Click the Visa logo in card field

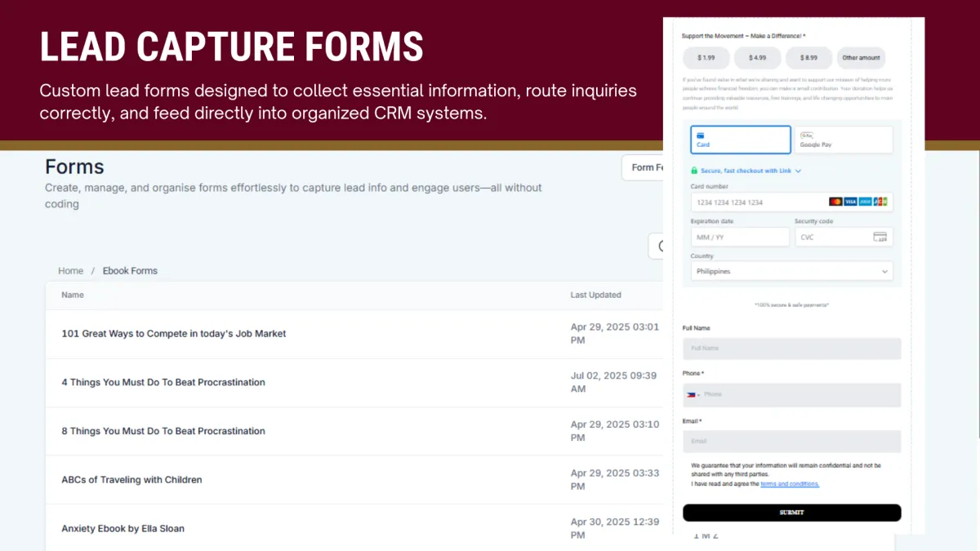[x=850, y=202]
